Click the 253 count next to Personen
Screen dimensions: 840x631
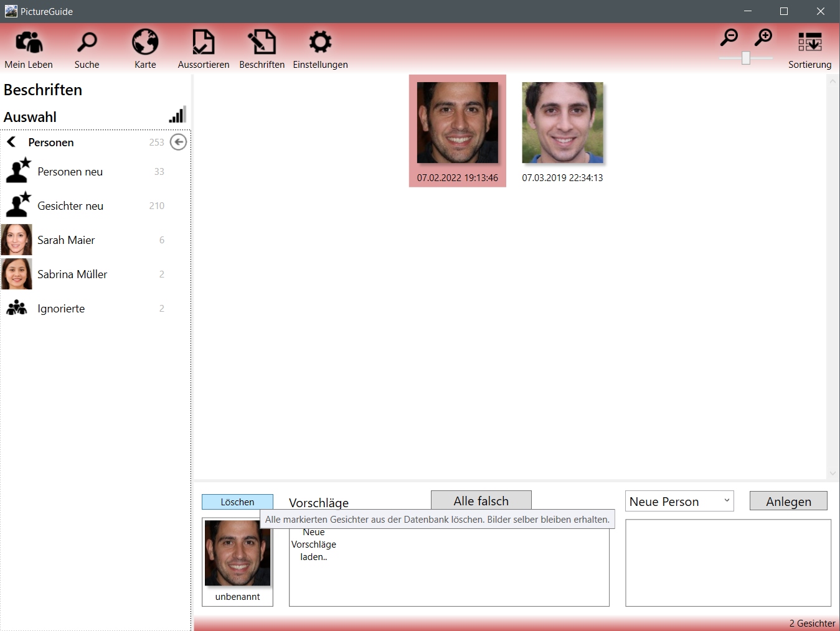pyautogui.click(x=156, y=143)
